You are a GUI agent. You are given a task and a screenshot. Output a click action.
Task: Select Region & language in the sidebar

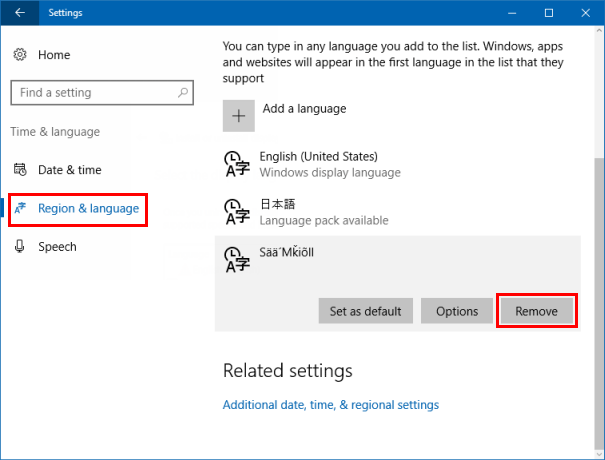[88, 208]
